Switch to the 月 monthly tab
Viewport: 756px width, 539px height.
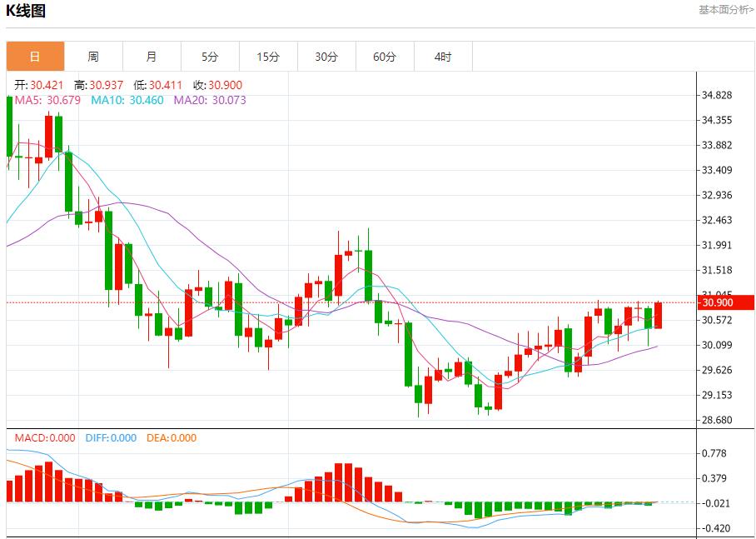point(152,57)
